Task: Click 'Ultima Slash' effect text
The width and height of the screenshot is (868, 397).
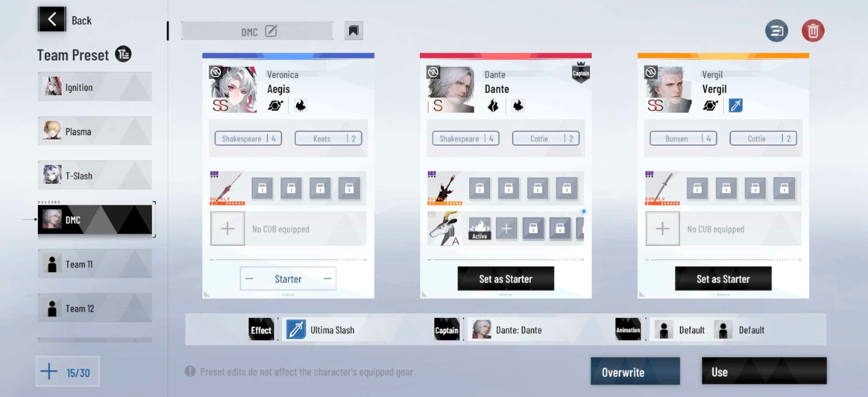Action: (x=332, y=330)
